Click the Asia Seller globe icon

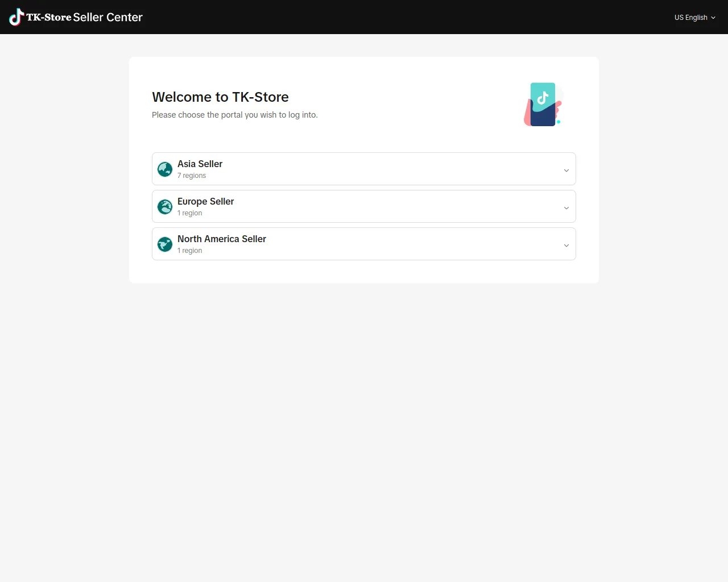(165, 169)
